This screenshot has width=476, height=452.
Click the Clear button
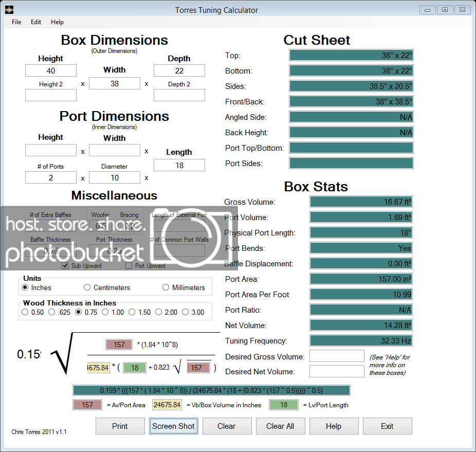pos(227,426)
